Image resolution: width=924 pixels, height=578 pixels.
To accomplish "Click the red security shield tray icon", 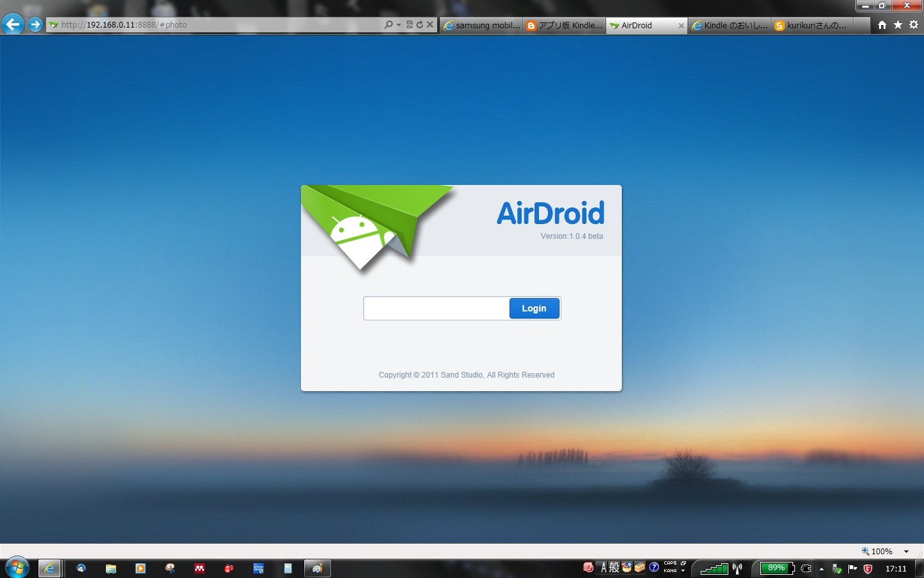I will point(868,569).
